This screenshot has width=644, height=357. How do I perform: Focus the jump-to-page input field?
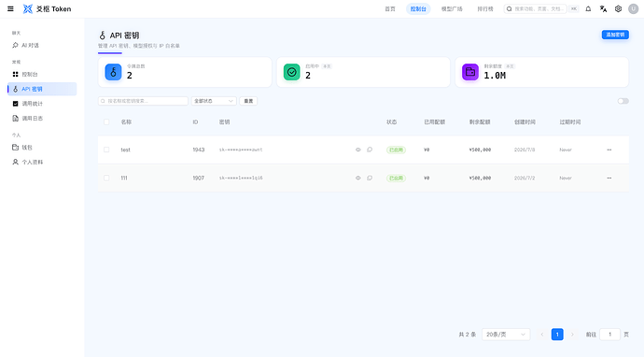coord(609,335)
